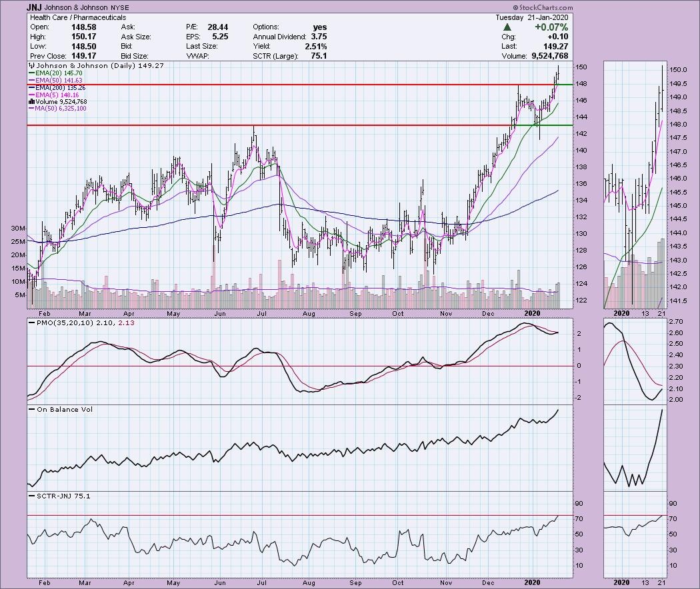Click the Low value 148.50
700x589 pixels.
[84, 47]
